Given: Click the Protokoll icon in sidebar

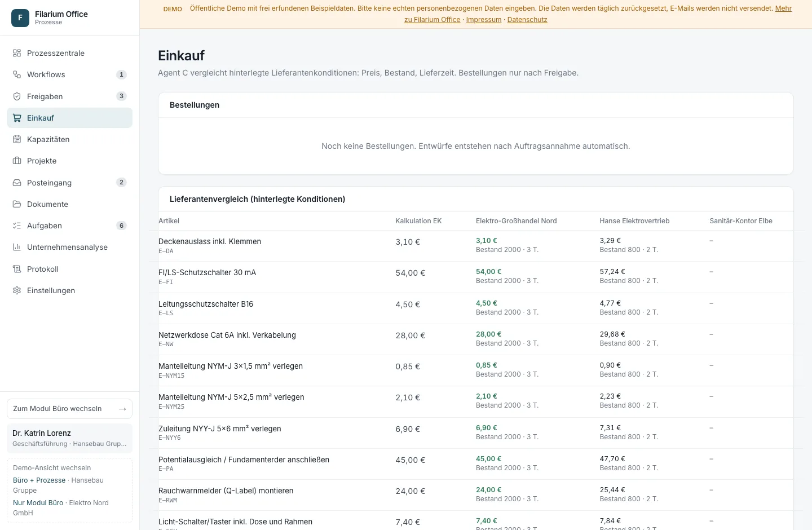Looking at the screenshot, I should [17, 269].
